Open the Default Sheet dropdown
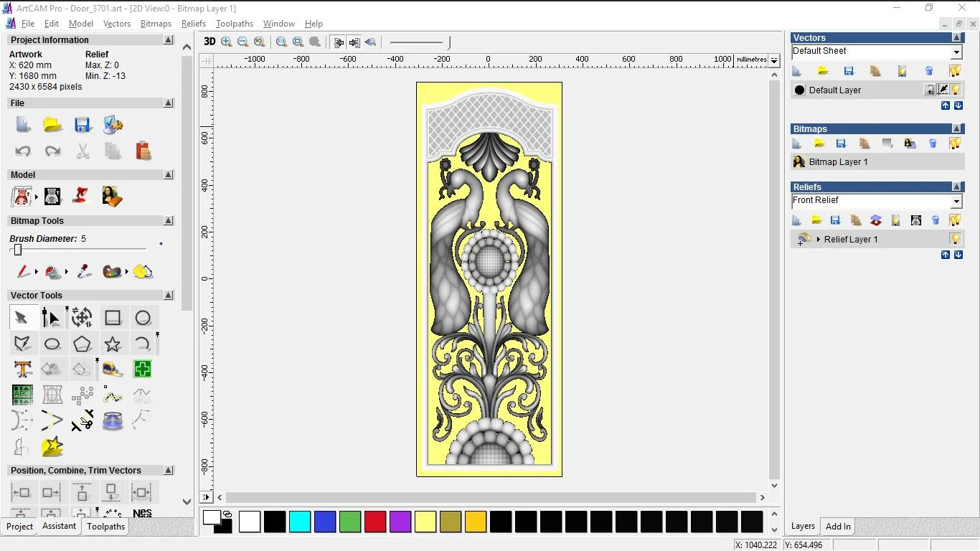The height and width of the screenshot is (551, 980). pos(956,51)
